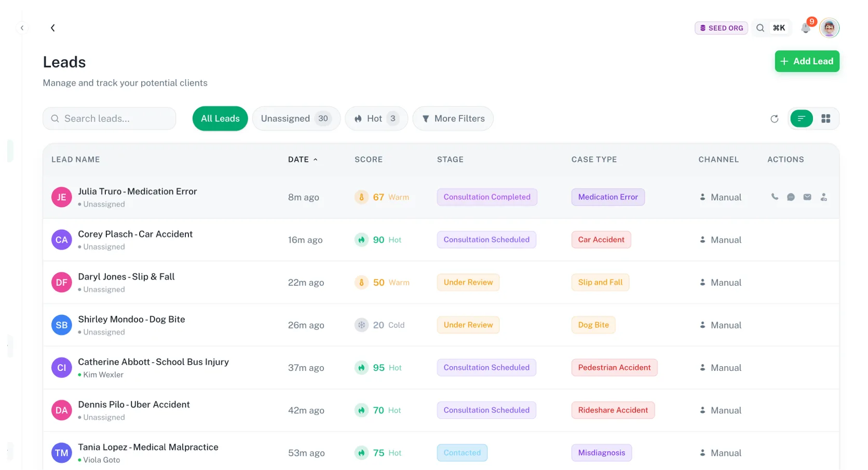The width and height of the screenshot is (868, 470).
Task: Click the Consultation Completed stage badge
Action: 486,197
